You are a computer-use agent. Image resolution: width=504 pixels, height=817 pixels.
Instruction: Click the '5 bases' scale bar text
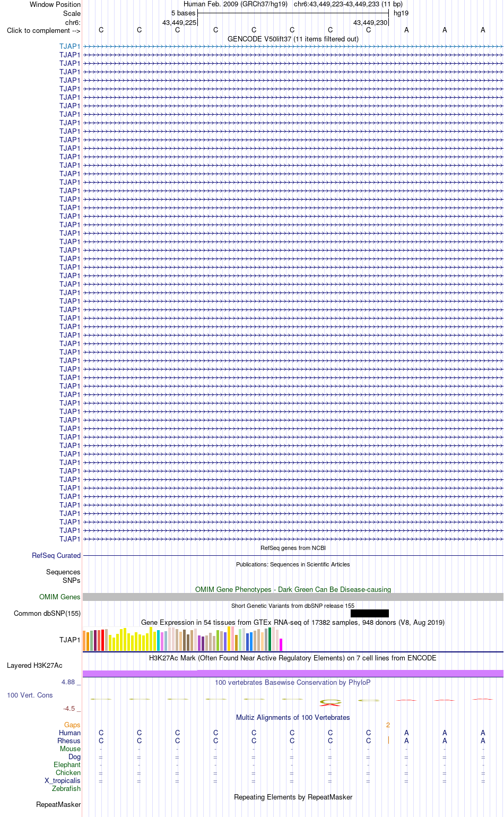(183, 13)
